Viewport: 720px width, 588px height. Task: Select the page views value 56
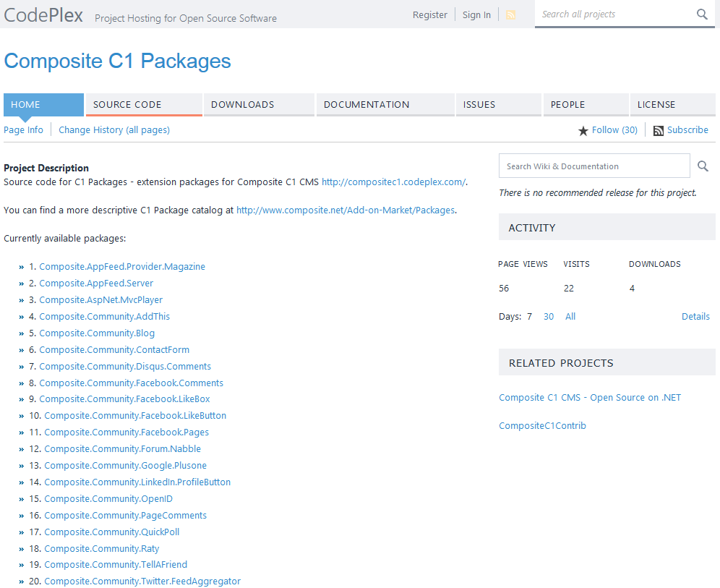504,289
